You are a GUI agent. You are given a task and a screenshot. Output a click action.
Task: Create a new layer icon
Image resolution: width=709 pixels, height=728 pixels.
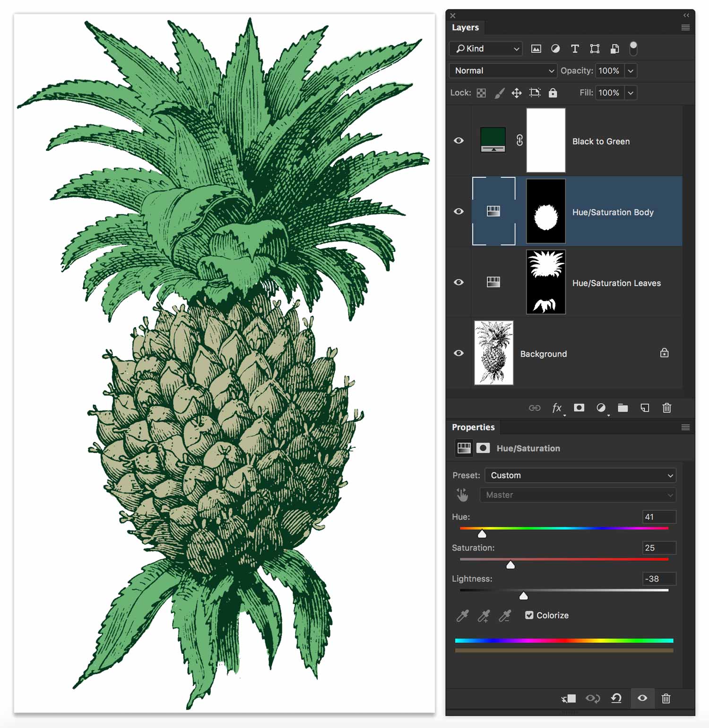point(645,407)
